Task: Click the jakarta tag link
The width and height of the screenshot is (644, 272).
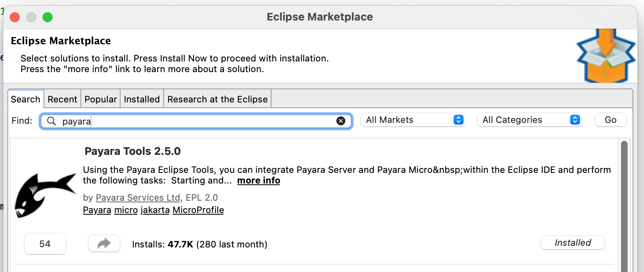Action: pyautogui.click(x=155, y=210)
